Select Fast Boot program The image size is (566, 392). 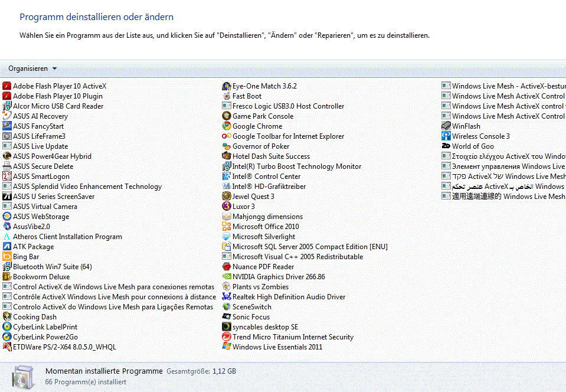pos(242,96)
